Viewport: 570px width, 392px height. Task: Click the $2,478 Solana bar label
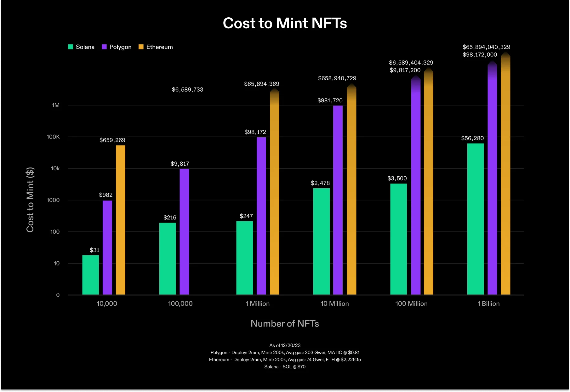point(320,183)
